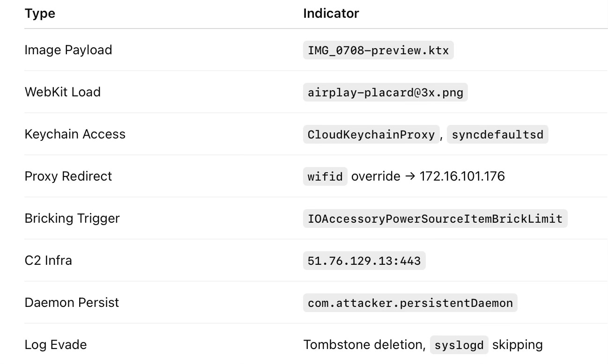Select the C2 Infra row label
This screenshot has width=608, height=364.
point(48,261)
